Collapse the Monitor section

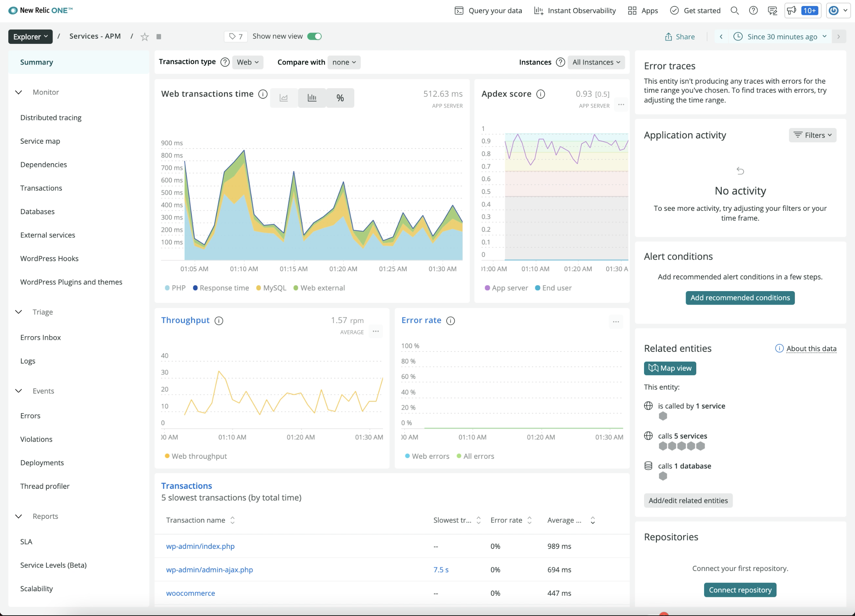18,92
